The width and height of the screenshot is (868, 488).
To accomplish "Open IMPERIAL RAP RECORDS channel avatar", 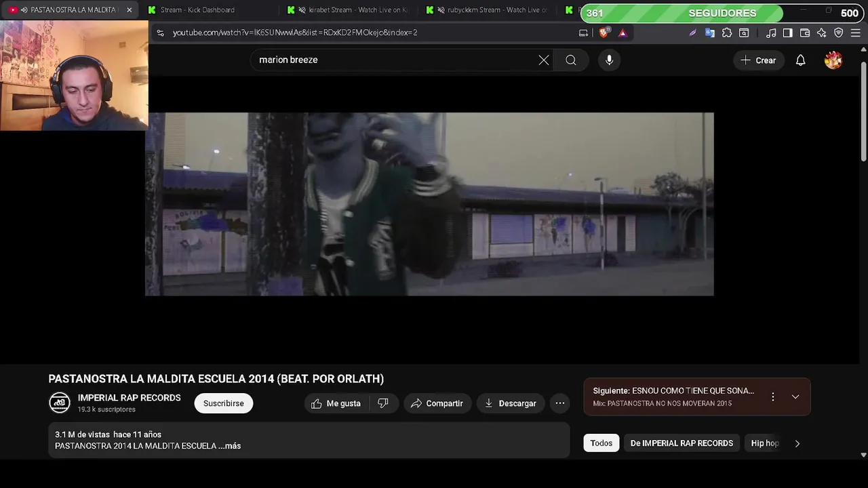I will tap(60, 403).
